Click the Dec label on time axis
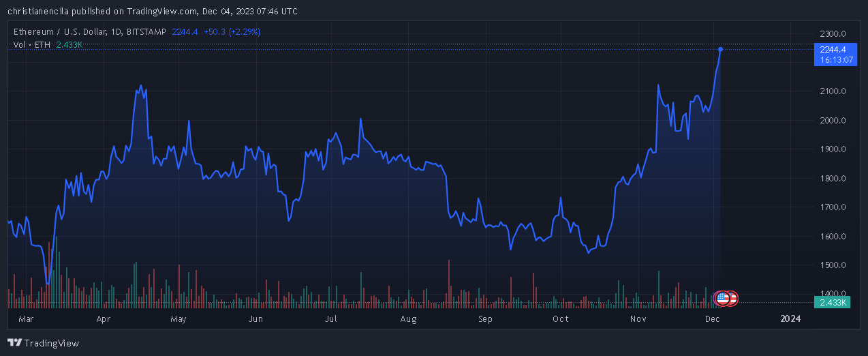Viewport: 868px width, 356px height. [x=713, y=318]
